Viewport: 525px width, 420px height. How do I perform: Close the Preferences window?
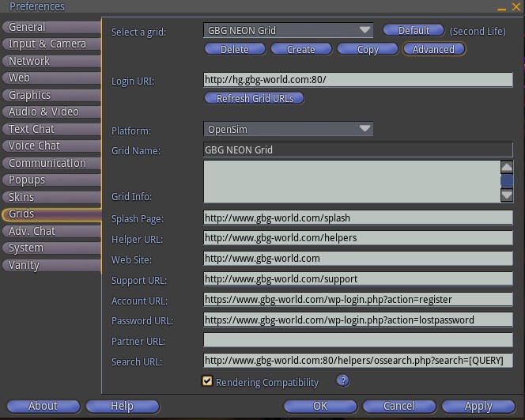[x=516, y=6]
